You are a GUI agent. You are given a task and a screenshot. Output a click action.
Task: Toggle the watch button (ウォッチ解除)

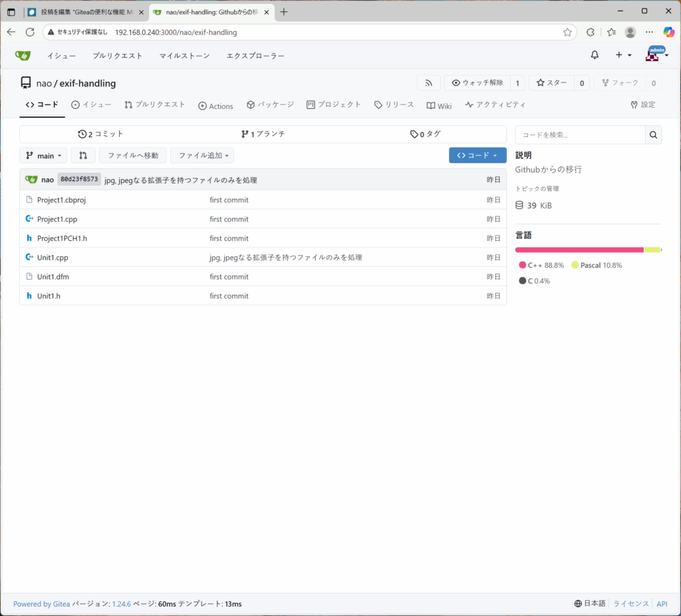point(477,83)
